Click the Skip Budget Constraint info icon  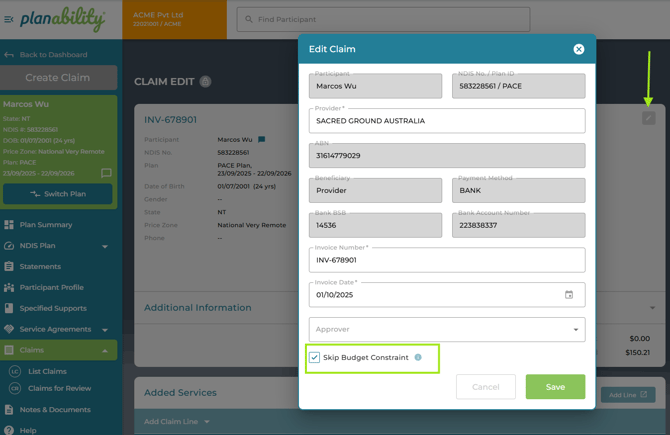[418, 357]
